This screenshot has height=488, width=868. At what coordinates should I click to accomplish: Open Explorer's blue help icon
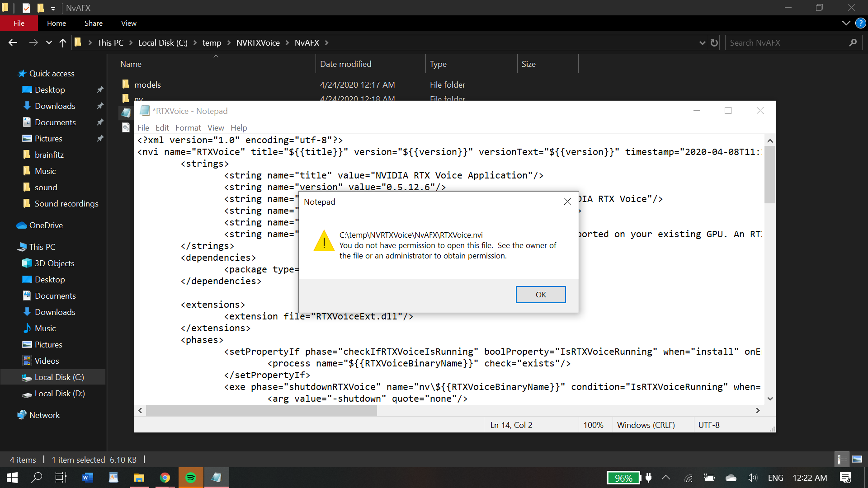860,23
